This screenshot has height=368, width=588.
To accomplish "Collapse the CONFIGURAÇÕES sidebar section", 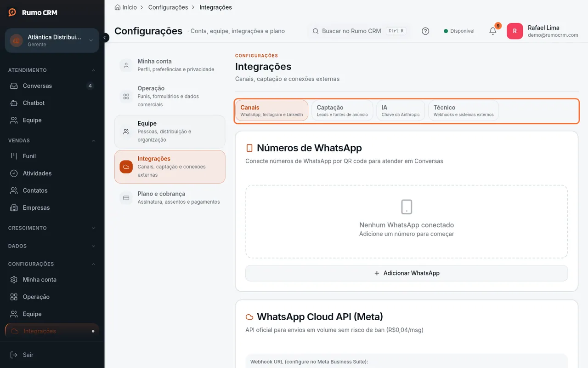I will (x=52, y=264).
